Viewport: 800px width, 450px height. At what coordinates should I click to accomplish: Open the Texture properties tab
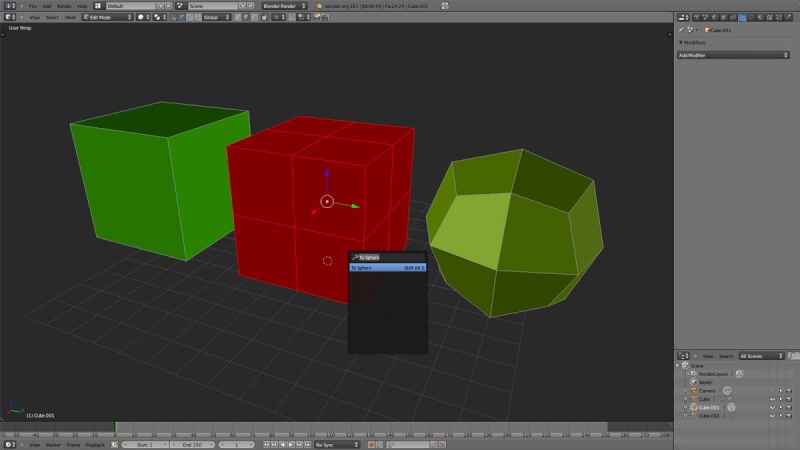[x=769, y=17]
